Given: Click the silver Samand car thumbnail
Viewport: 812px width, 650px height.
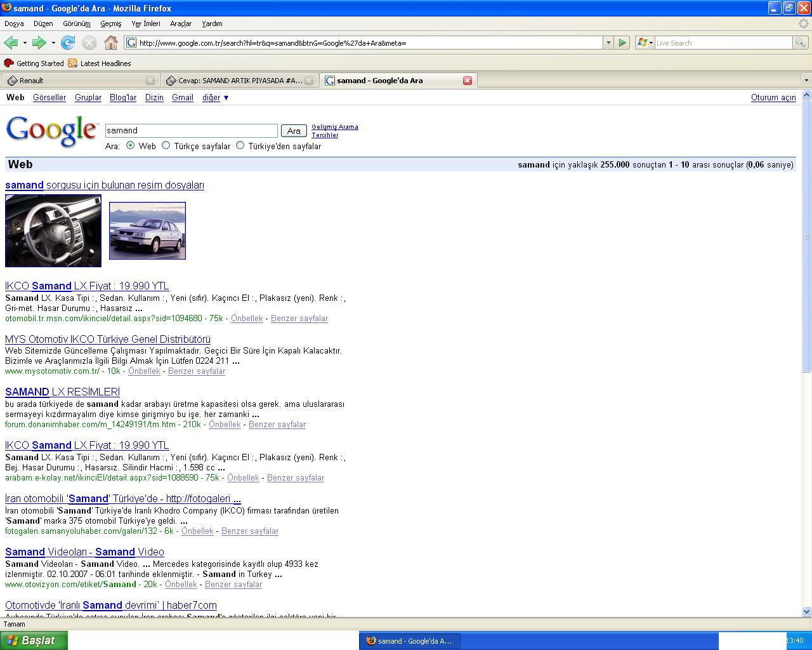Looking at the screenshot, I should (147, 231).
